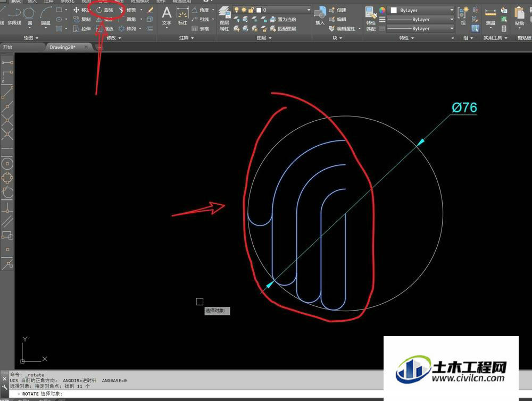Activate the Array (阵列) tool
Viewport: 532px width, 401px height.
(x=128, y=29)
